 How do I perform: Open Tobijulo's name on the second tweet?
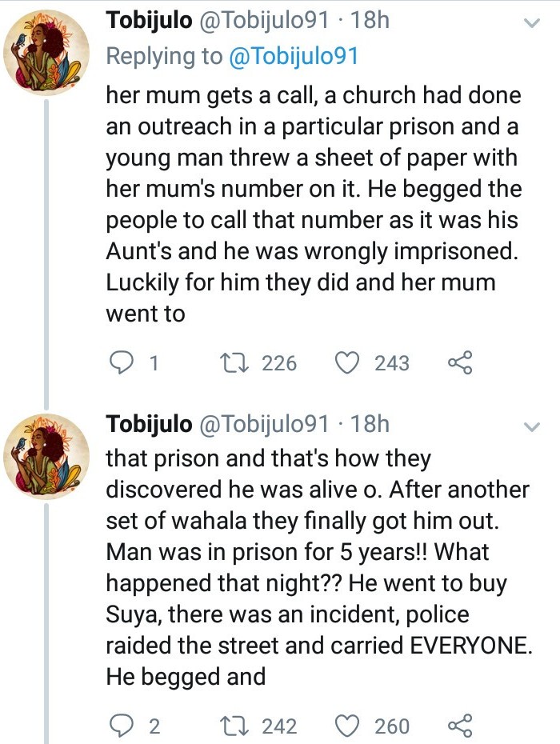pyautogui.click(x=149, y=424)
